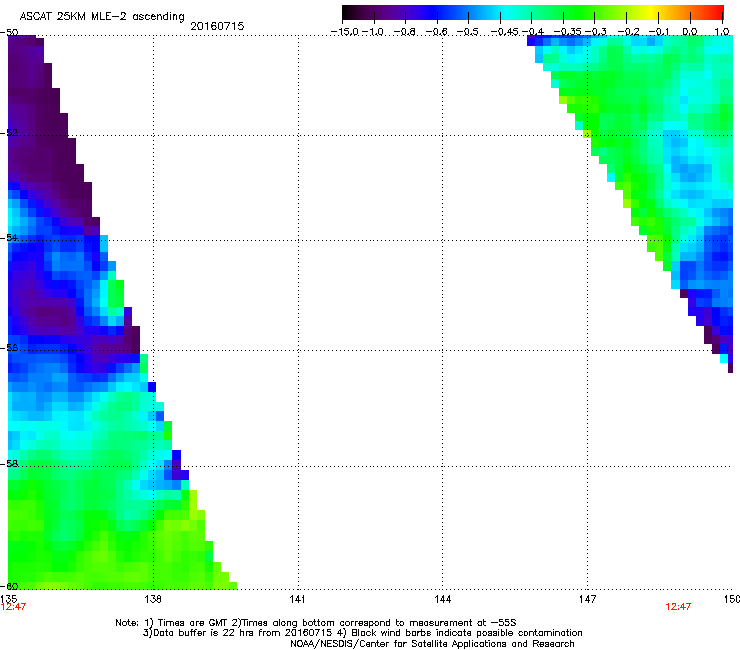Click the -0.6 color scale label

click(437, 32)
